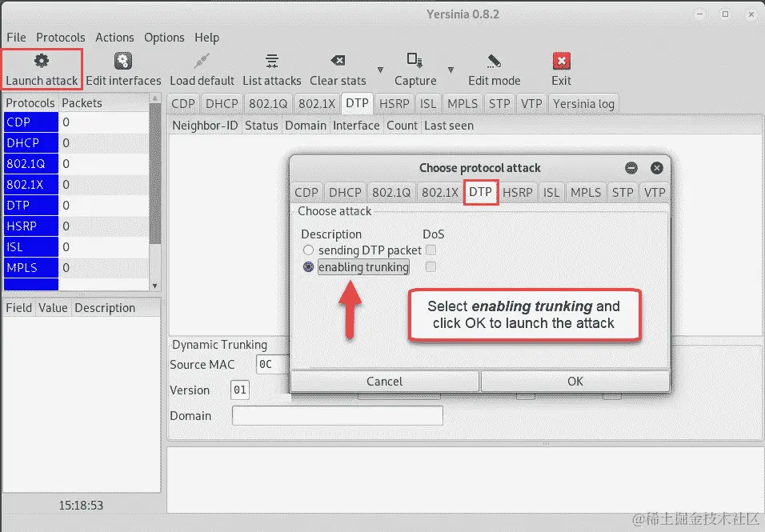Screen dimensions: 765x532
Task: Select the CDP row in protocols list
Action: (76, 122)
